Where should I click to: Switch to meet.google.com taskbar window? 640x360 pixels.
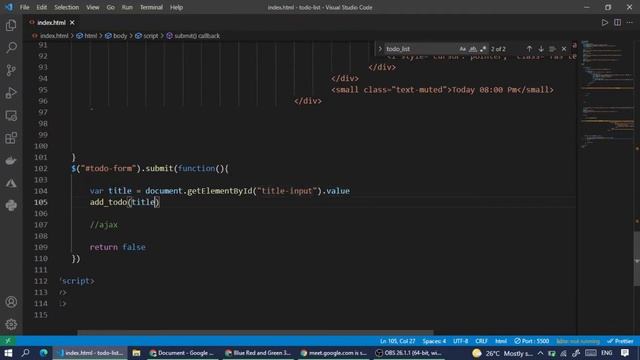[x=334, y=353]
